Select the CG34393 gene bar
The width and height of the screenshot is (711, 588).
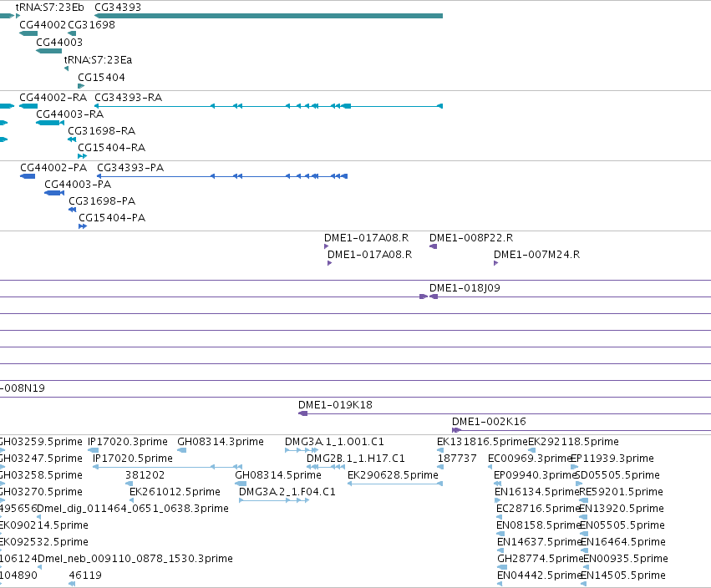268,16
